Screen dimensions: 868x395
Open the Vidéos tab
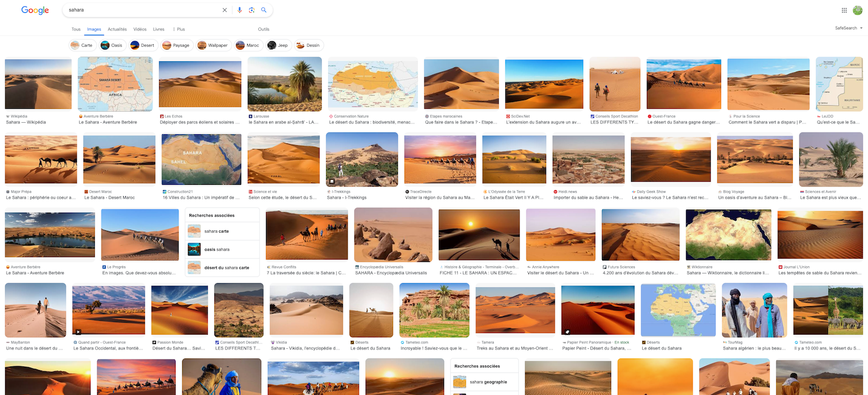[x=140, y=29]
